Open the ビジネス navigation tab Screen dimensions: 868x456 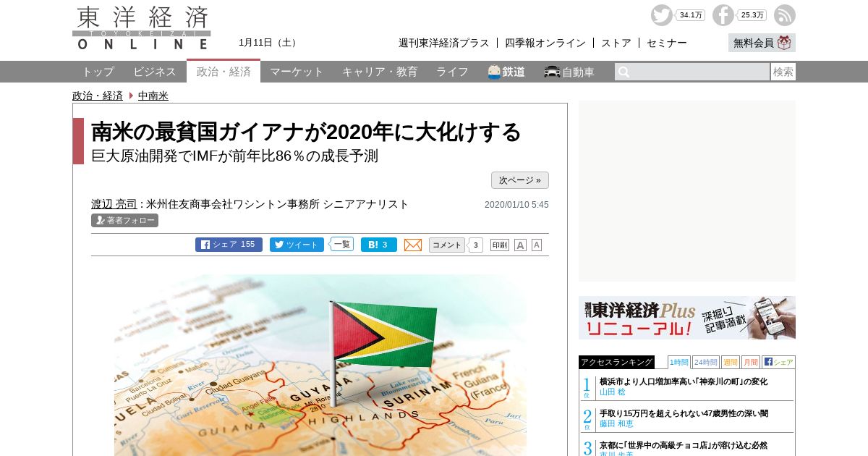tap(155, 72)
